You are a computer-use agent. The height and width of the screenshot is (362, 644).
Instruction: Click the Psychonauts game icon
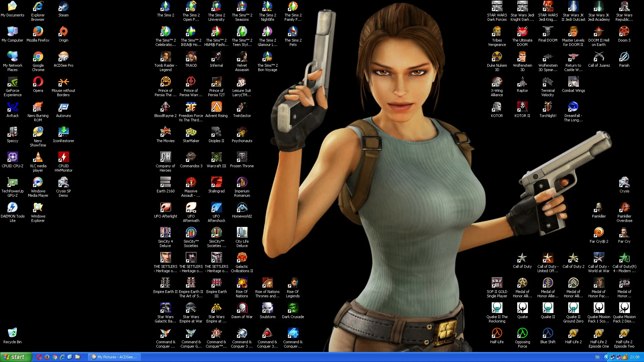[242, 135]
